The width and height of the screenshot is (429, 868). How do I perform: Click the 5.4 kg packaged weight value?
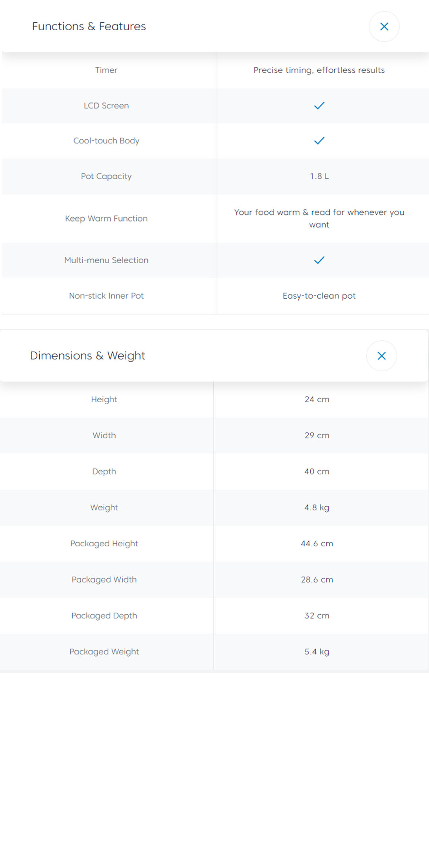tap(317, 652)
